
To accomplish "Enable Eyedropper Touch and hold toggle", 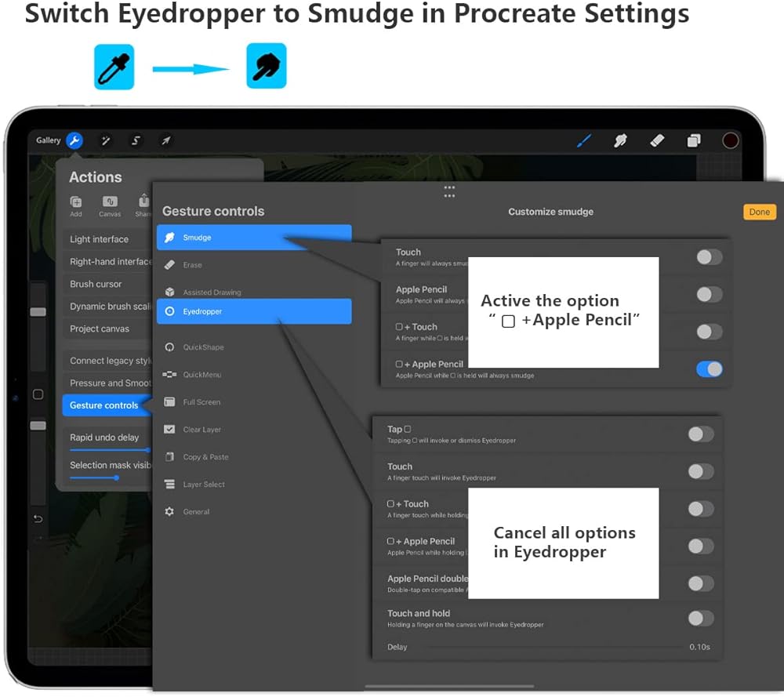I will pos(700,619).
